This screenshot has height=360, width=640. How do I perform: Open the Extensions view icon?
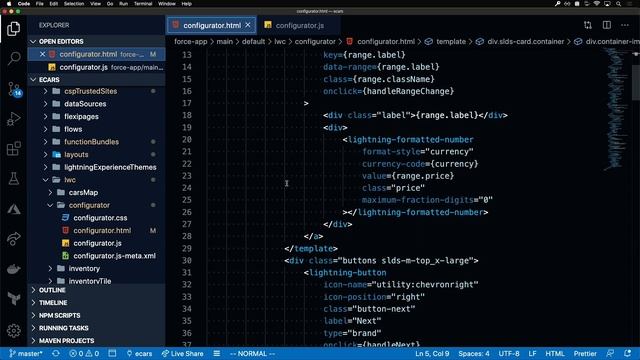(x=13, y=149)
